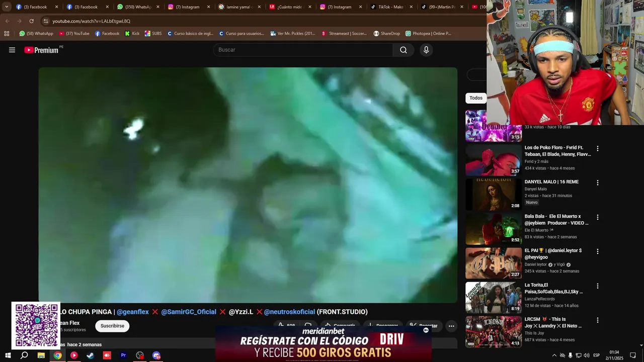
Task: Switch to the TikTok - Make tab
Action: coord(390,7)
